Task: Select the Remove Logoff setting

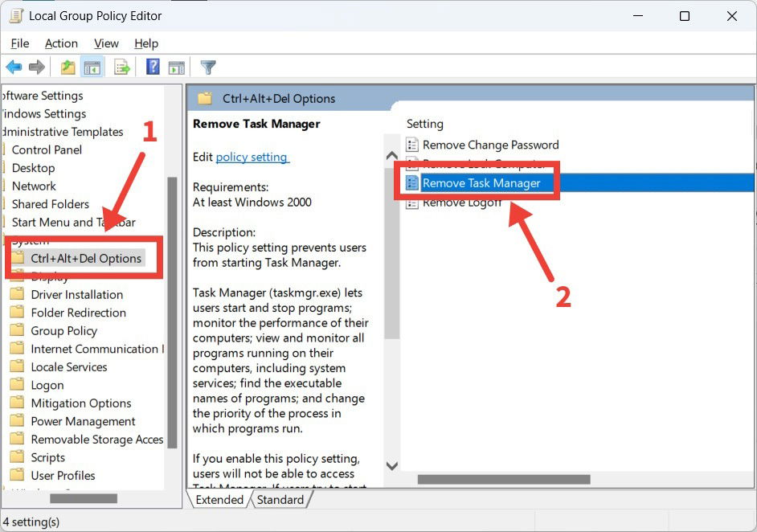Action: click(462, 203)
